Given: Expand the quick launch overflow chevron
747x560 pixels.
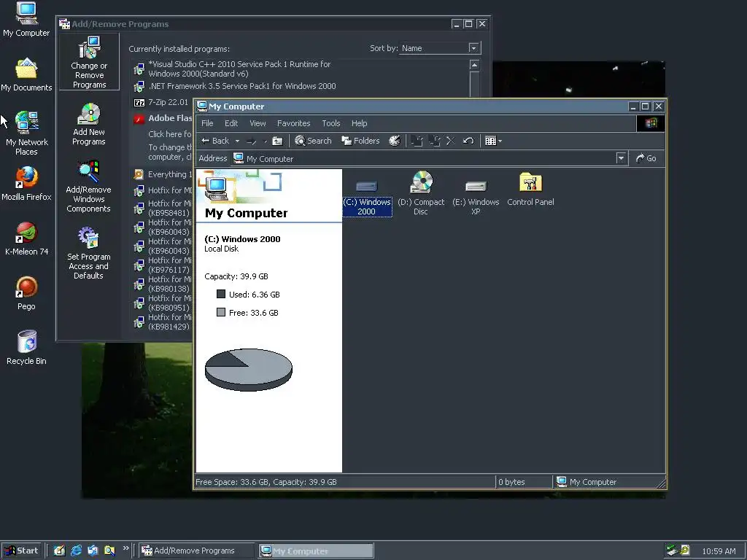Looking at the screenshot, I should click(125, 548).
